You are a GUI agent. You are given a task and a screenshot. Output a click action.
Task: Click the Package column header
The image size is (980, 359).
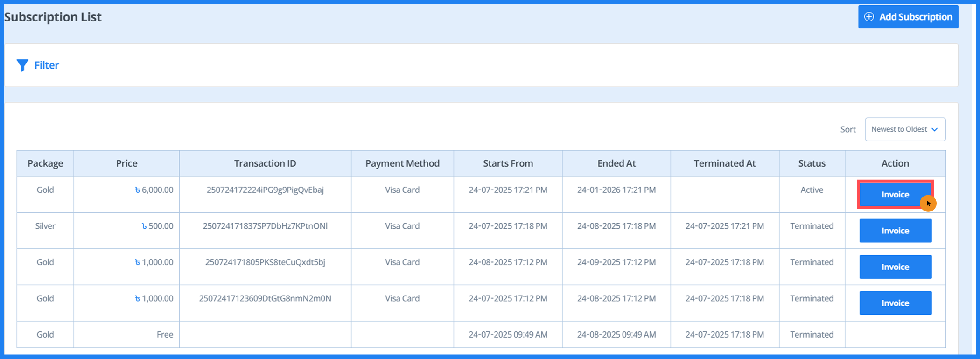45,163
